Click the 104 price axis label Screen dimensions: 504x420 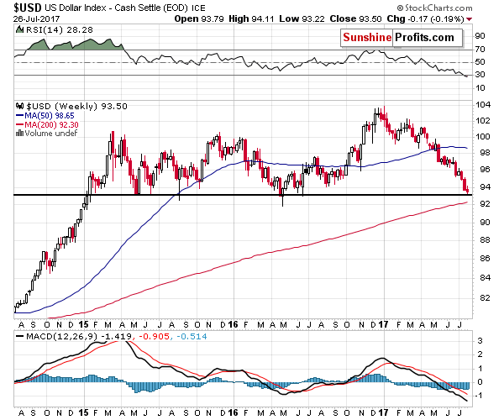tap(483, 105)
